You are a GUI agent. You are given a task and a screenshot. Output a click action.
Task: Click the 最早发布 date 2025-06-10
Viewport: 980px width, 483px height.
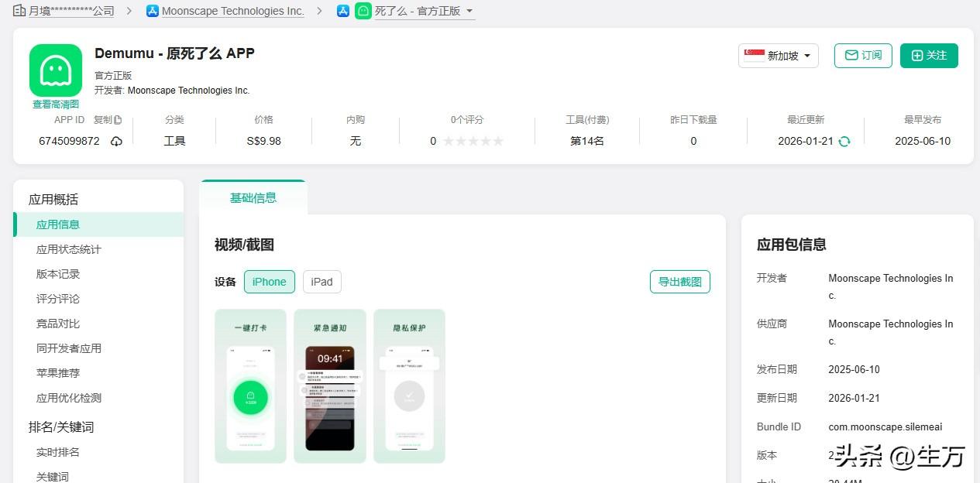click(923, 141)
